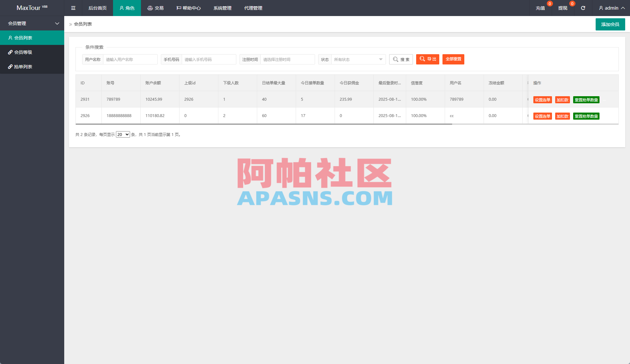Open the 系统管理 menu
Viewport: 630px width, 364px height.
(x=222, y=8)
